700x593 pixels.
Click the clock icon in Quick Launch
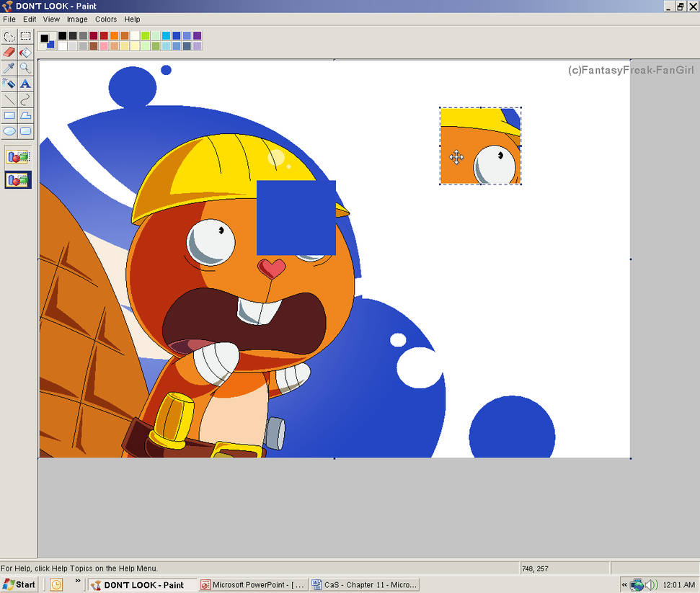56,584
